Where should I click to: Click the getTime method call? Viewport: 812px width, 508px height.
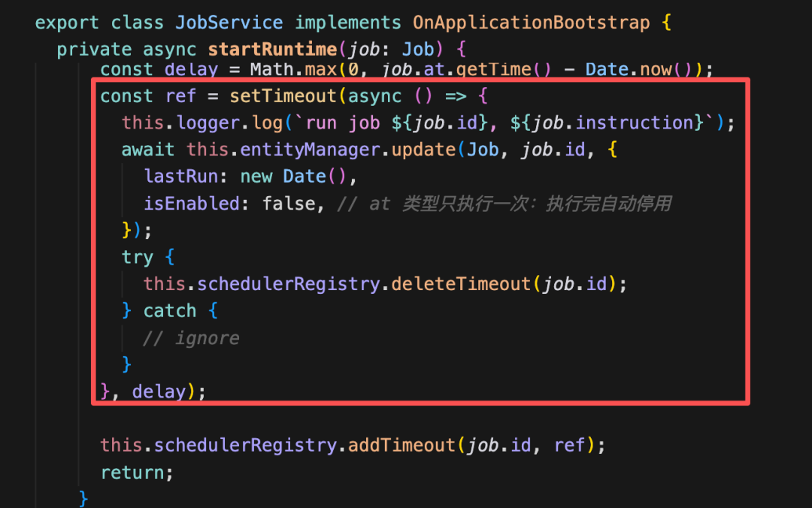[493, 70]
